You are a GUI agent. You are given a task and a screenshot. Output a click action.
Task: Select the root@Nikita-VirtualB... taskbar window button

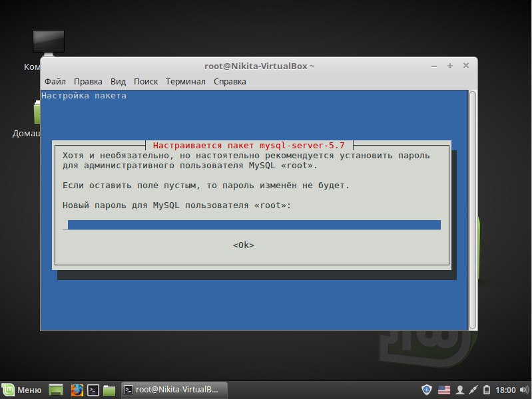click(174, 390)
